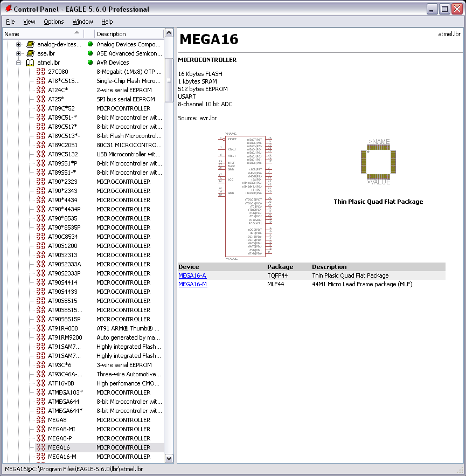The height and width of the screenshot is (476, 466).
Task: Click the device icon beside AT93C*6
Action: [40, 365]
